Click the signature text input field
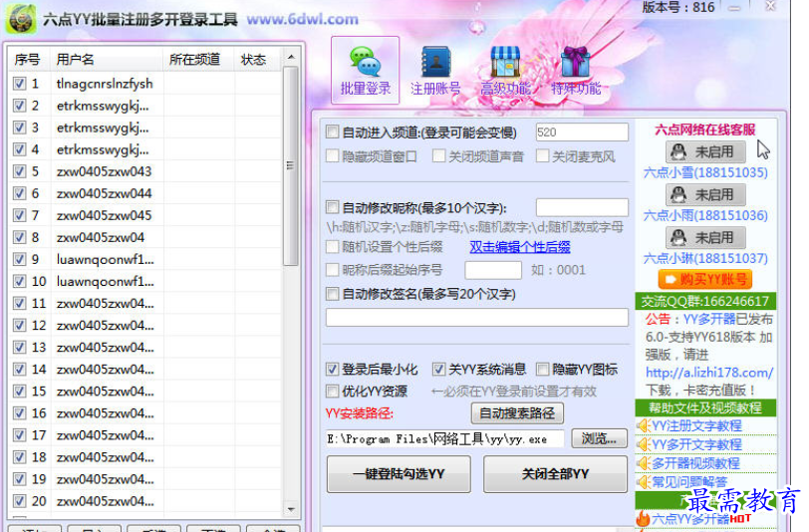 coord(476,317)
